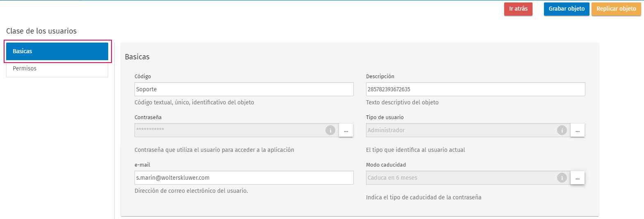Click the Descripción label

(x=380, y=77)
